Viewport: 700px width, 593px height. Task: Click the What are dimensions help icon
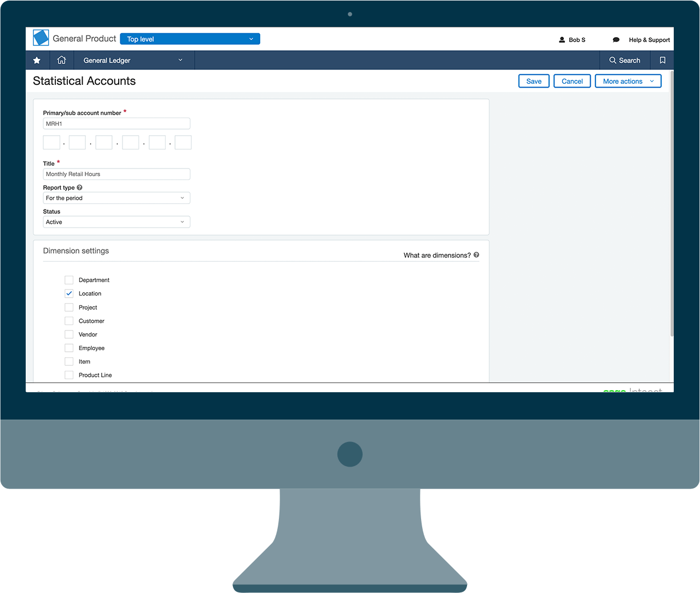point(476,255)
